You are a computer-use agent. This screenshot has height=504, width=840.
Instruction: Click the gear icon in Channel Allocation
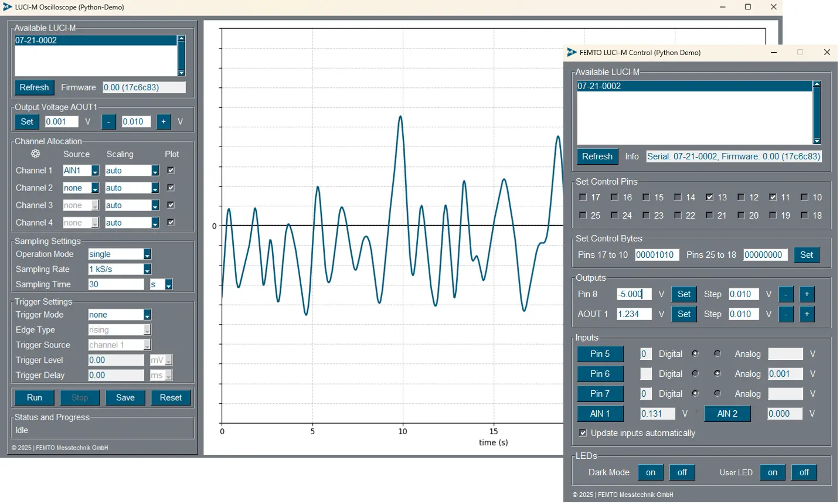(35, 154)
